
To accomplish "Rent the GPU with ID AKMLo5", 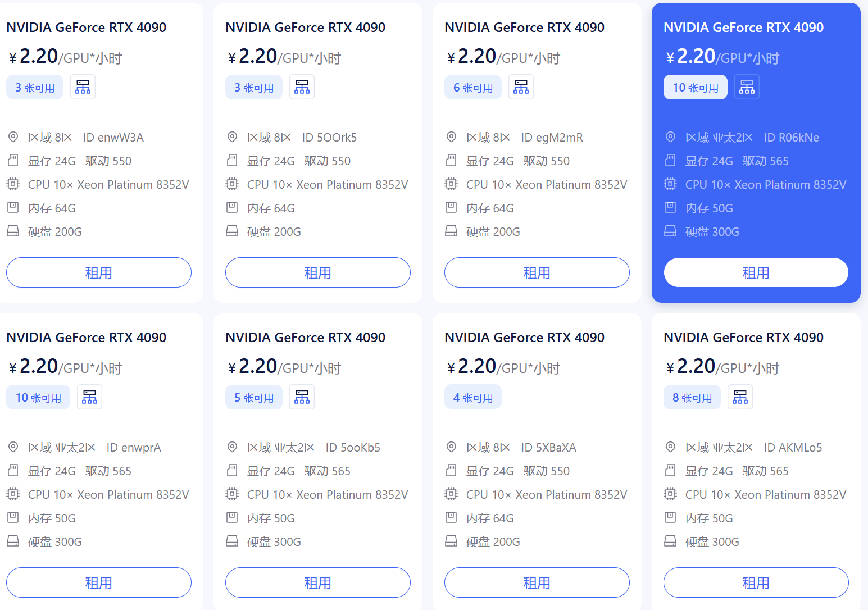I will pos(756,582).
